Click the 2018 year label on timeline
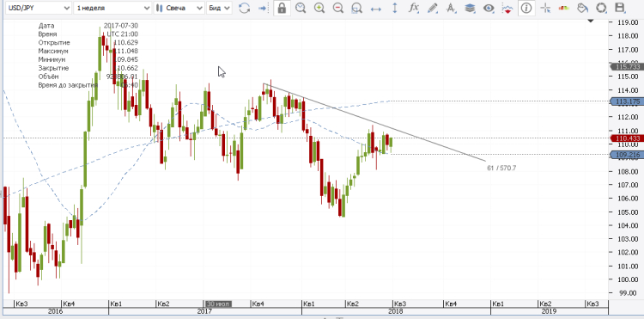This screenshot has width=644, height=319. point(396,311)
